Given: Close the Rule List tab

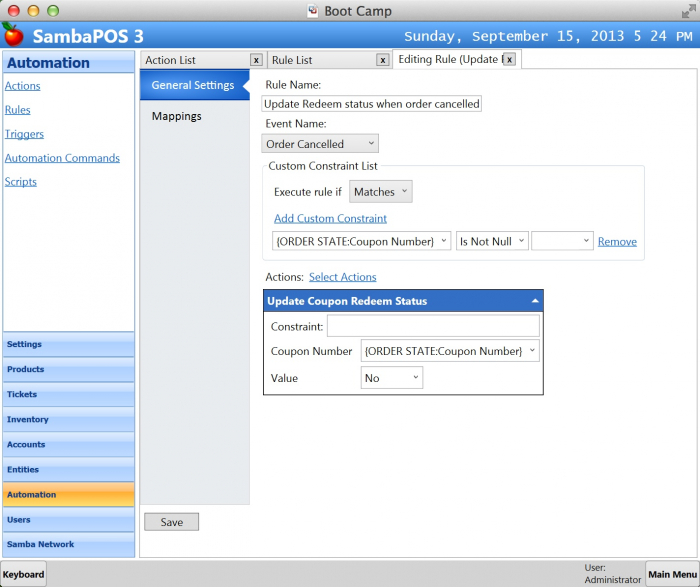Looking at the screenshot, I should (x=382, y=60).
